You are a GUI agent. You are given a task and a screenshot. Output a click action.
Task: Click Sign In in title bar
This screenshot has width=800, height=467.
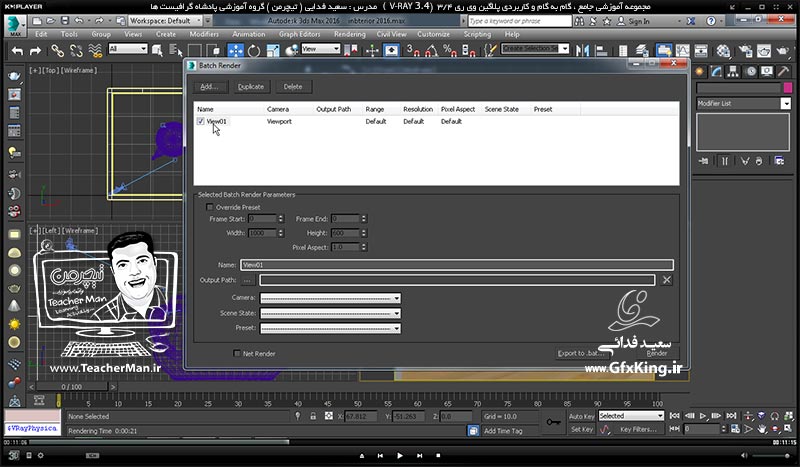(638, 21)
